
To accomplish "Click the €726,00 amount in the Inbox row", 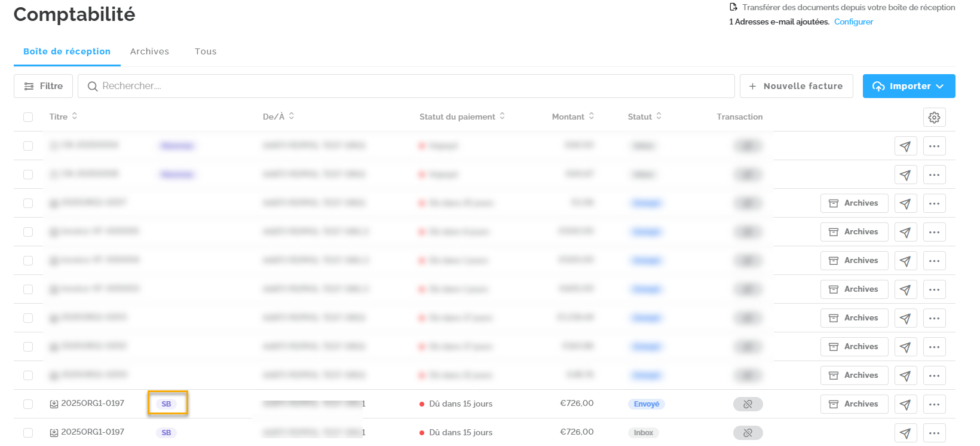I will (x=577, y=432).
